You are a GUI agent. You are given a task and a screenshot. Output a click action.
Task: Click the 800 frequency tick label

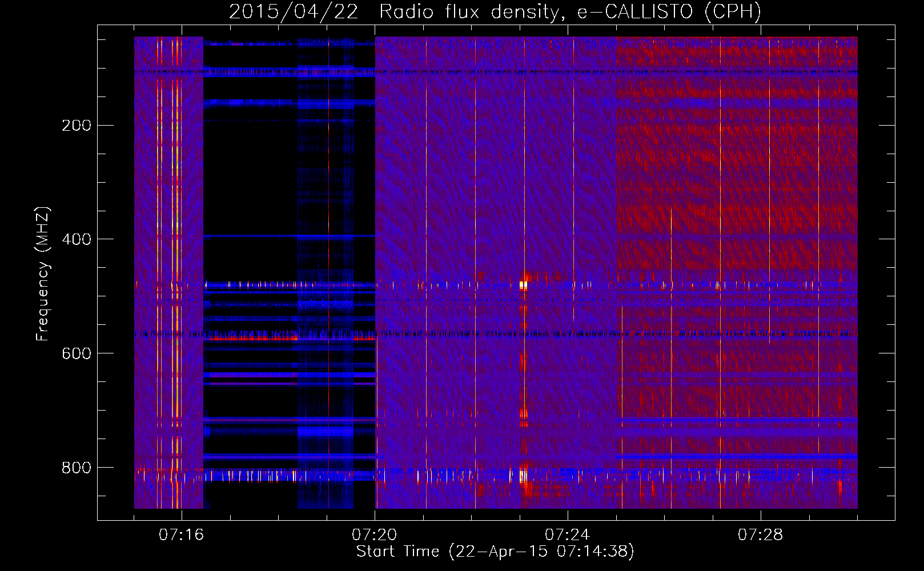77,468
